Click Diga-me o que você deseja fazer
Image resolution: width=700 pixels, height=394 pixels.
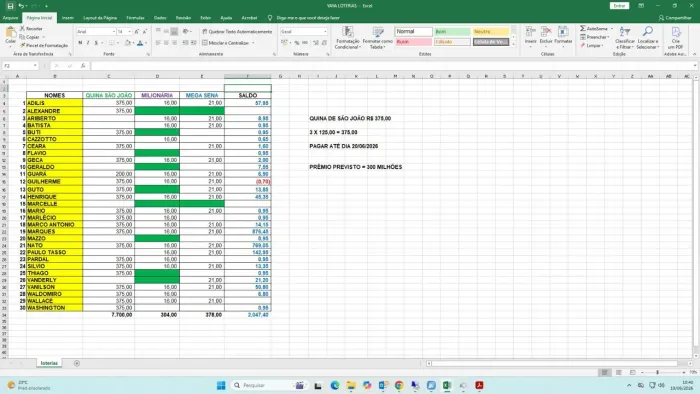click(x=308, y=18)
